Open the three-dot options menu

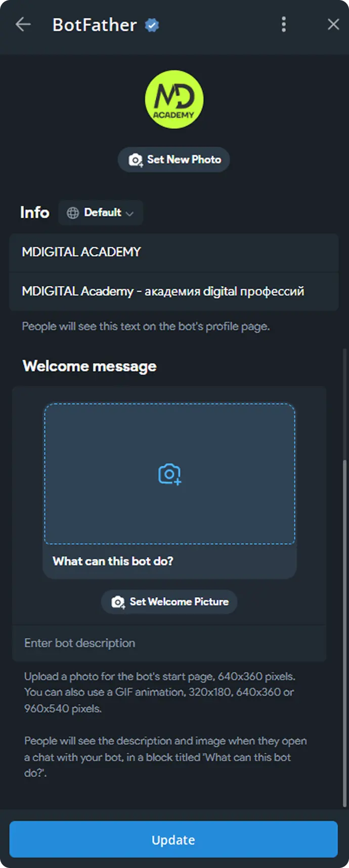tap(284, 24)
